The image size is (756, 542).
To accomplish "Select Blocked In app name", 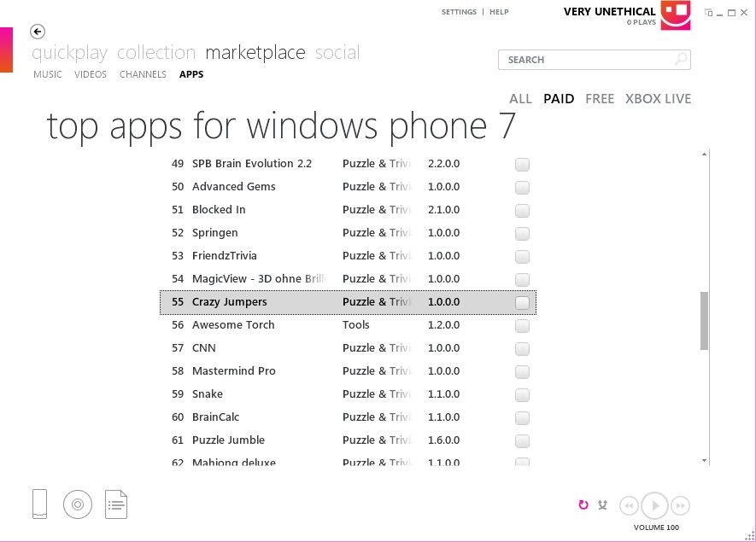I will [x=219, y=210].
